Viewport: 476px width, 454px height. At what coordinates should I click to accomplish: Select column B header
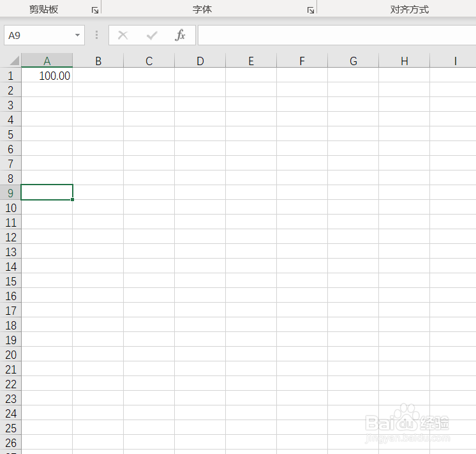(98, 61)
